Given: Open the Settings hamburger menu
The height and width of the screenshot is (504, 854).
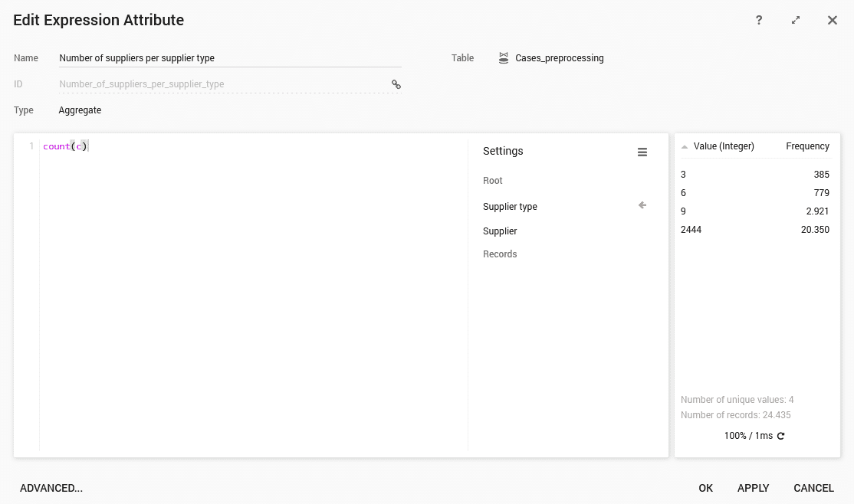Looking at the screenshot, I should [x=642, y=152].
